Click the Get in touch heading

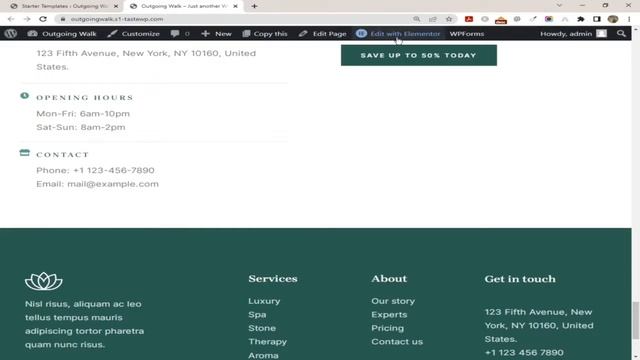pos(520,279)
